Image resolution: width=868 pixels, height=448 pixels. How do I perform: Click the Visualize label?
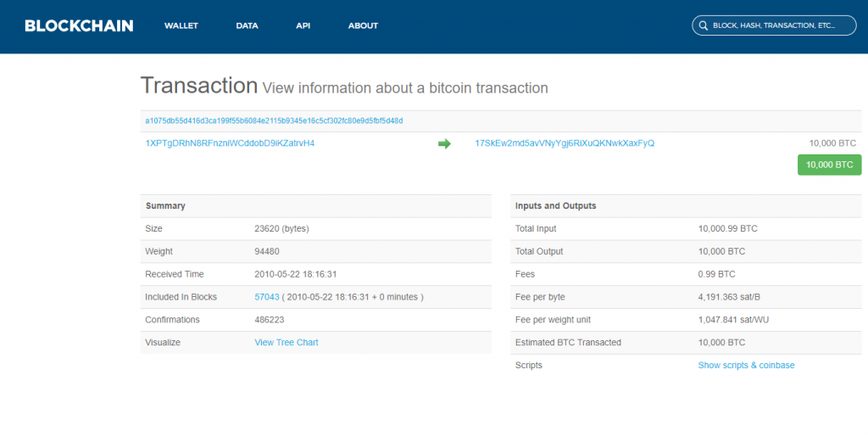[163, 342]
